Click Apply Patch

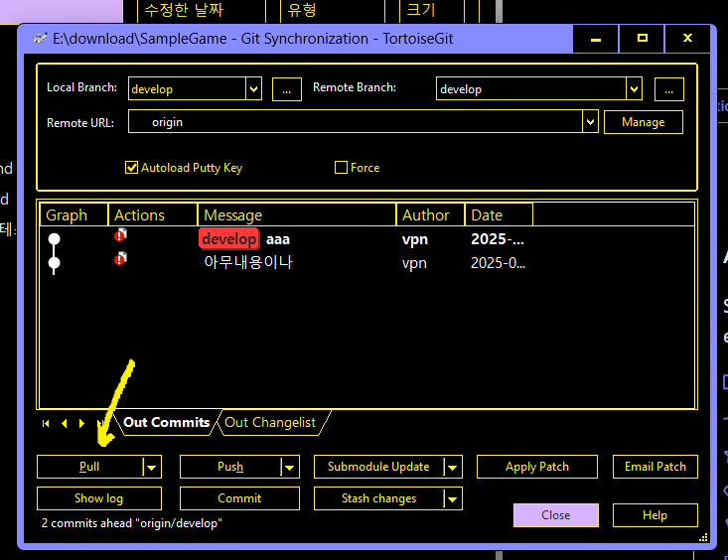tap(537, 467)
